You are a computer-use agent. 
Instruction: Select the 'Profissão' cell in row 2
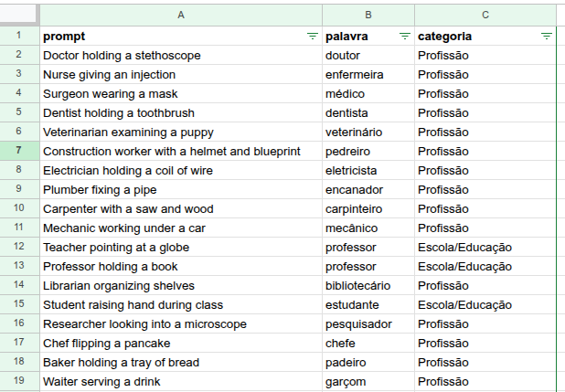(485, 55)
